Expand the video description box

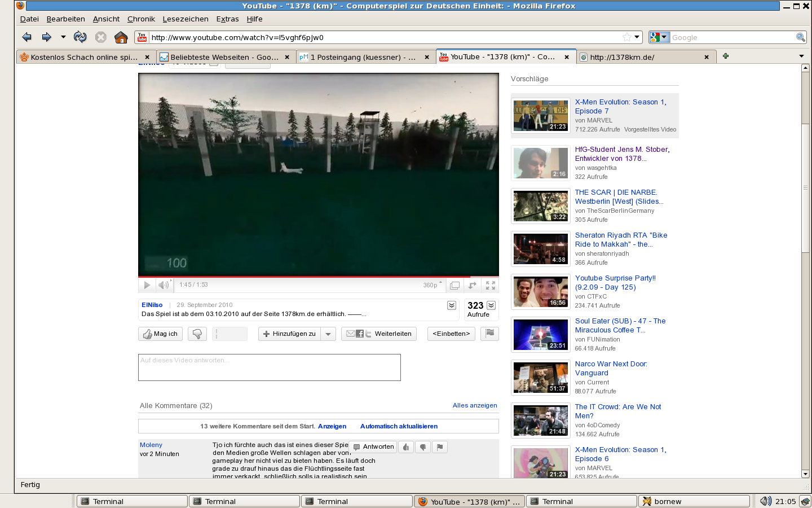[x=452, y=305]
